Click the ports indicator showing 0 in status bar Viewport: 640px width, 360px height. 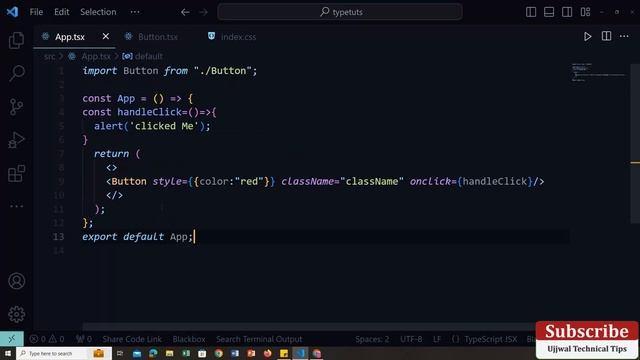84,339
